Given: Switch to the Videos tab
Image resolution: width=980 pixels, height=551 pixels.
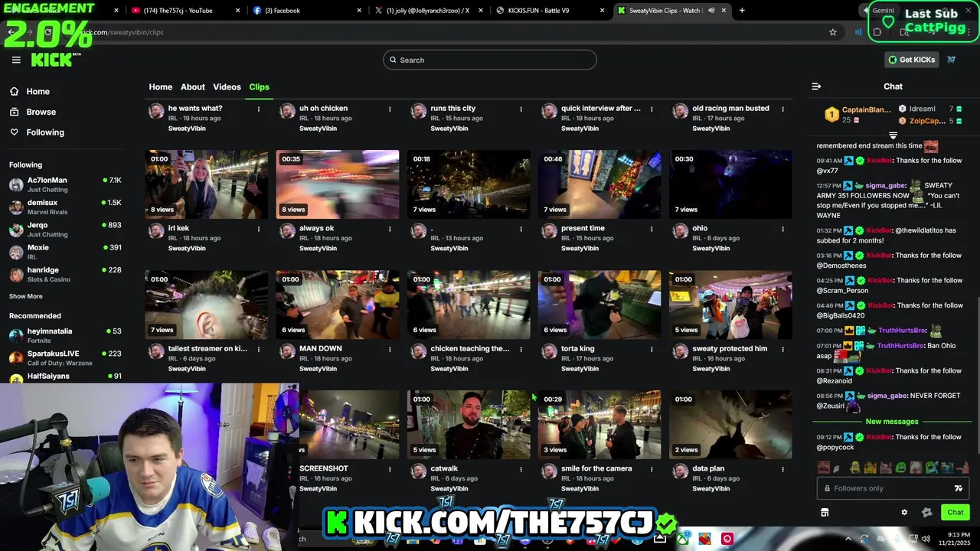Looking at the screenshot, I should coord(227,86).
